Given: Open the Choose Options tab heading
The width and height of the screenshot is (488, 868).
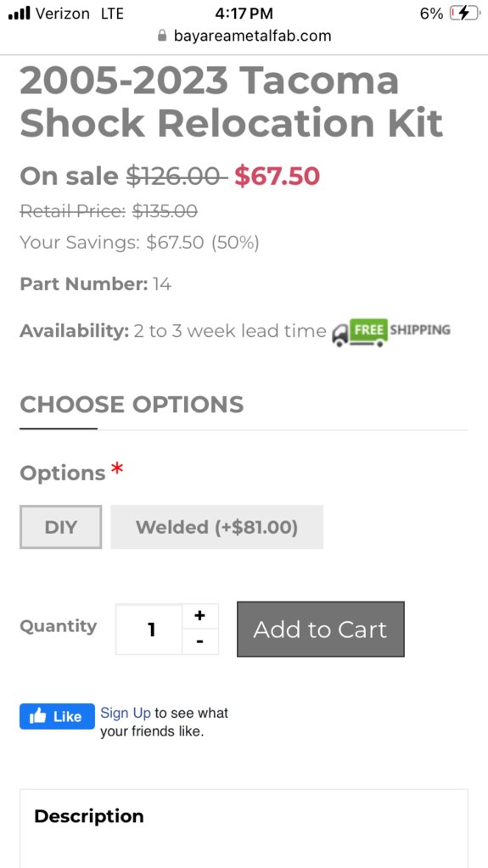Looking at the screenshot, I should (132, 405).
